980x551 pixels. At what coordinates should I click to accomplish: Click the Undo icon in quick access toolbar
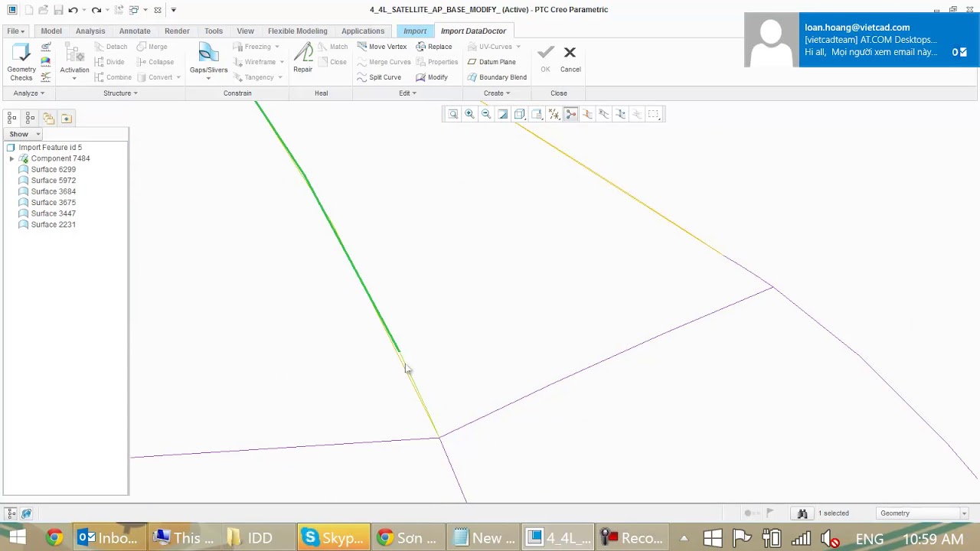click(73, 10)
